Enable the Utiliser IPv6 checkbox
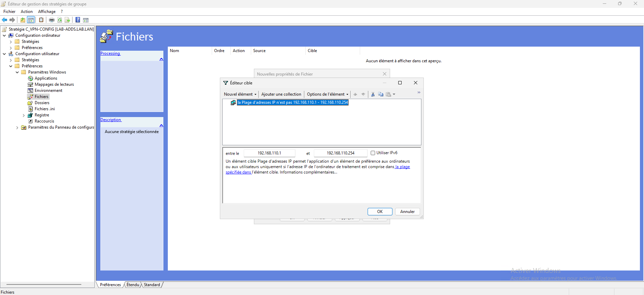The width and height of the screenshot is (644, 295). (x=373, y=153)
